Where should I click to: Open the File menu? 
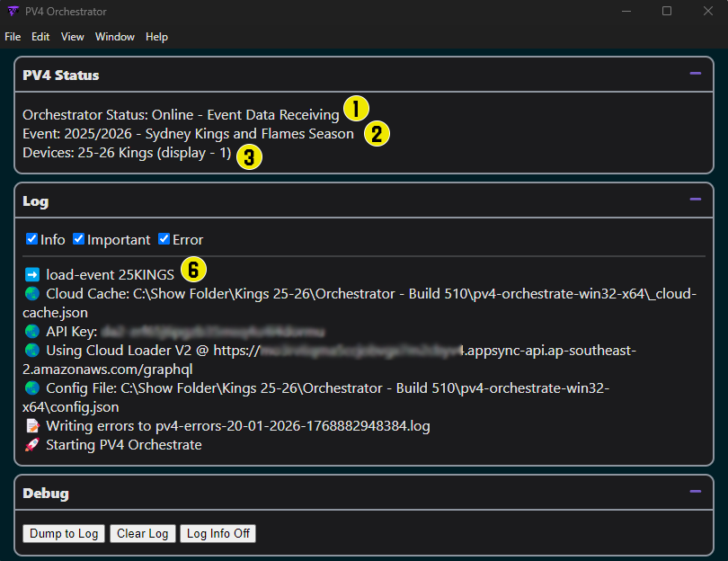tap(13, 37)
